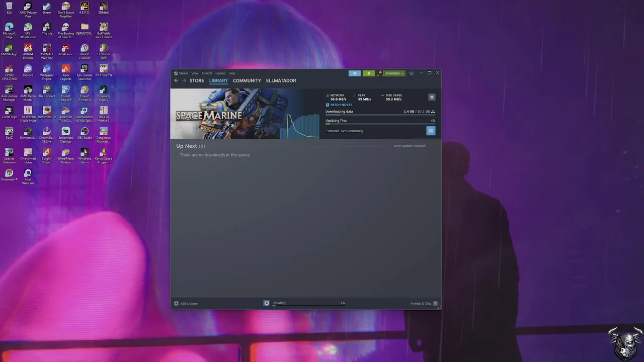Pause the Space Marine download

point(431,131)
